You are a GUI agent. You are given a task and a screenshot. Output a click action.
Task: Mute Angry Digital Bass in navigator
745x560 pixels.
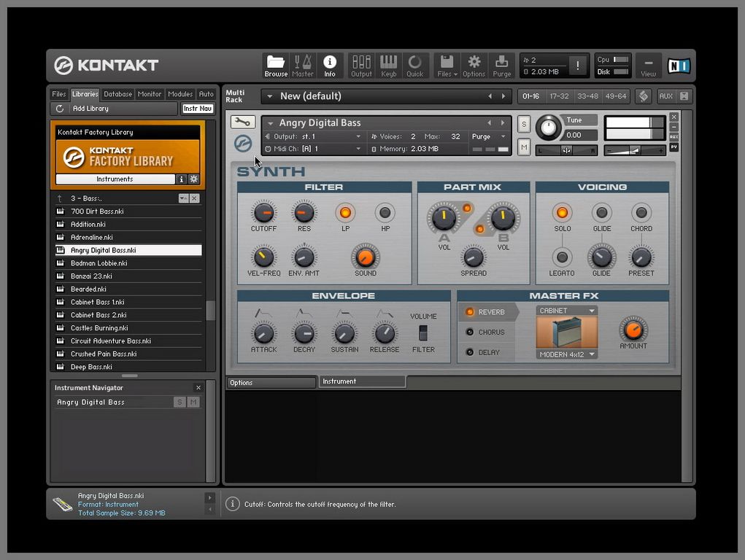click(x=193, y=402)
